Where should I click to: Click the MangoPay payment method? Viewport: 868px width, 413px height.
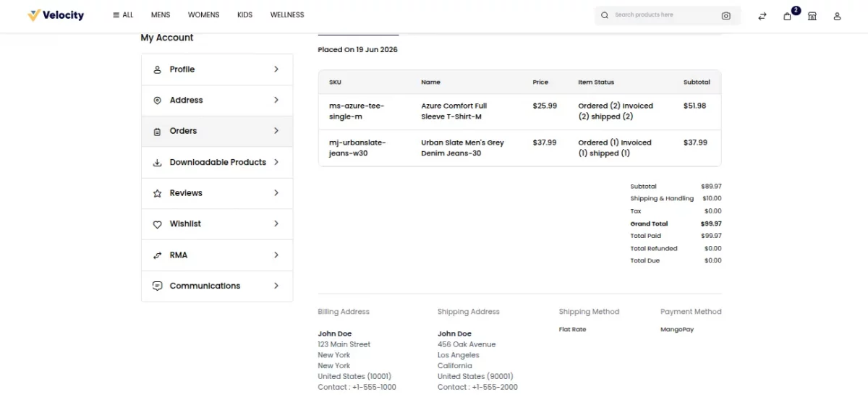pos(677,330)
